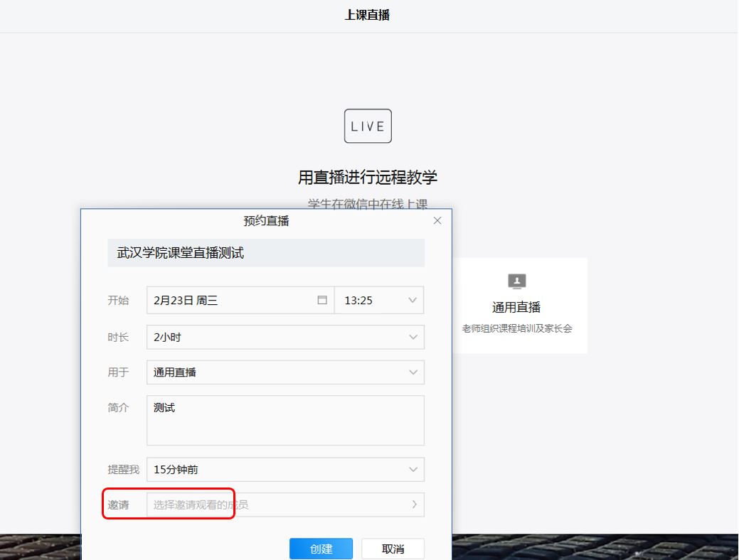Viewport: 739px width, 560px height.
Task: Click the 上课直播 page title
Action: coord(367,15)
